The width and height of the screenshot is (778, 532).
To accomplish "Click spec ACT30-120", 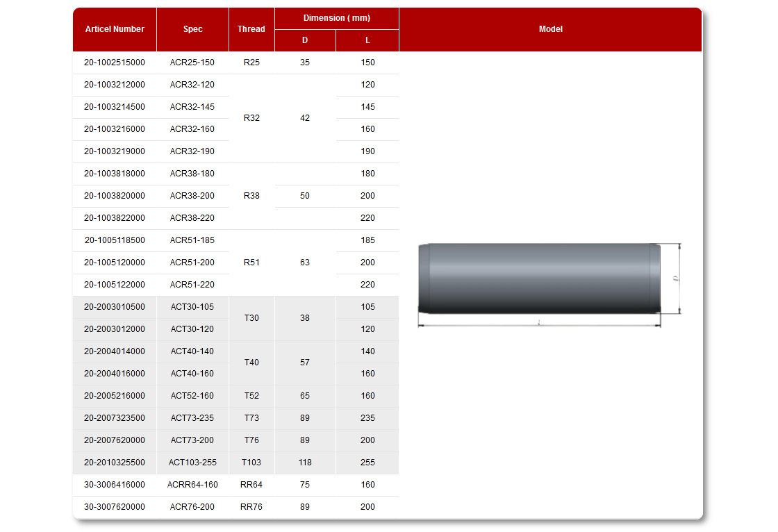I will (x=192, y=329).
